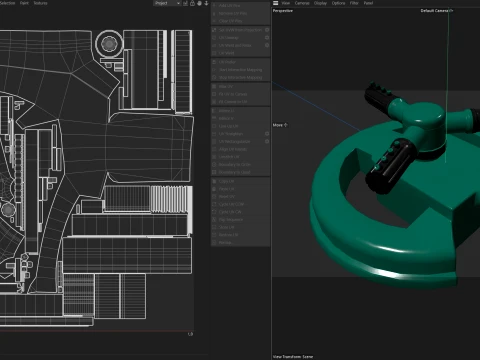Open the viewport Filter menu

click(x=354, y=3)
